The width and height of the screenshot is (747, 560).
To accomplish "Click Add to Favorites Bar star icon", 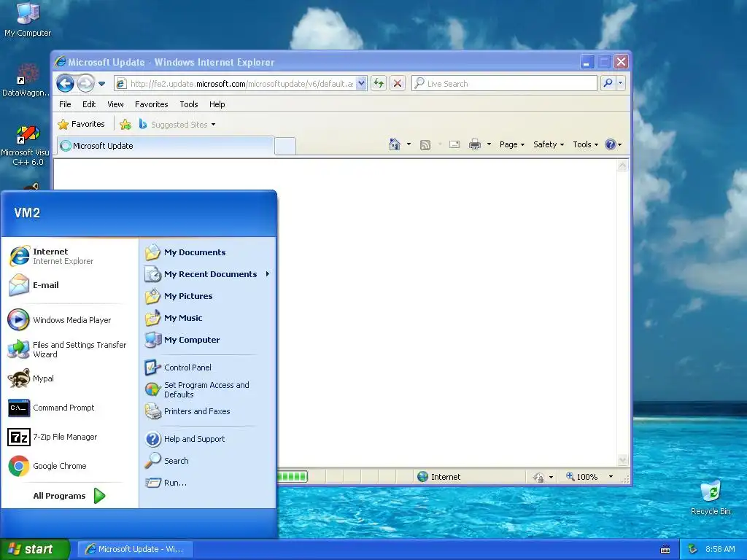I will click(x=125, y=124).
